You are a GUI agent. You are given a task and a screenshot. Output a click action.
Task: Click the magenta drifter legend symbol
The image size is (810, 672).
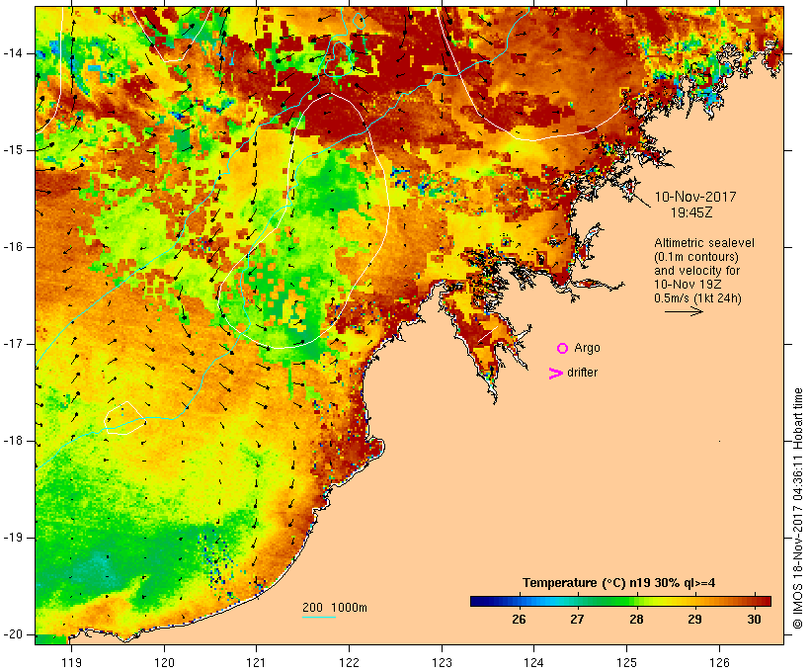[556, 374]
